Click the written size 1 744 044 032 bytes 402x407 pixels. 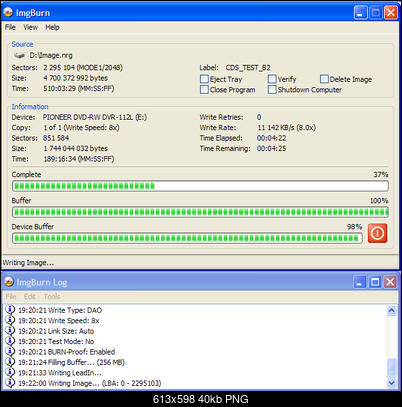click(75, 149)
